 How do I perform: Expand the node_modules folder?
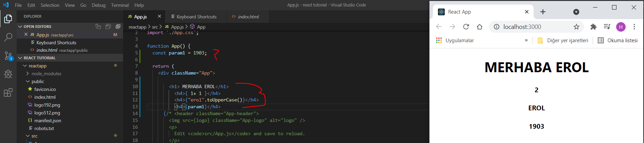46,74
